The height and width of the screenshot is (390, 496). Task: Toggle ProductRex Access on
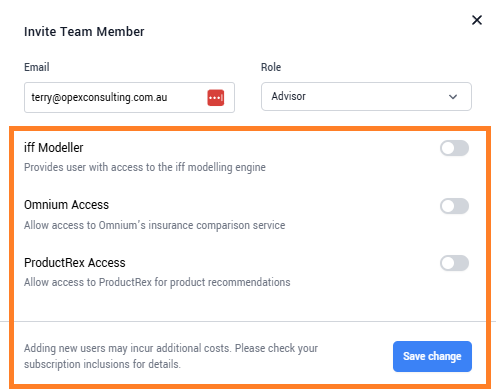pos(454,263)
